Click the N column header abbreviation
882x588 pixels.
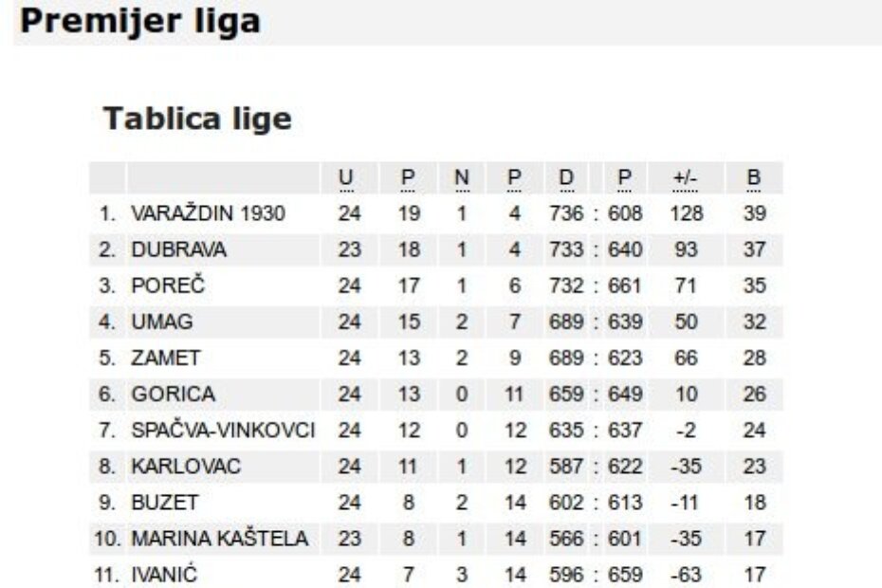(462, 178)
